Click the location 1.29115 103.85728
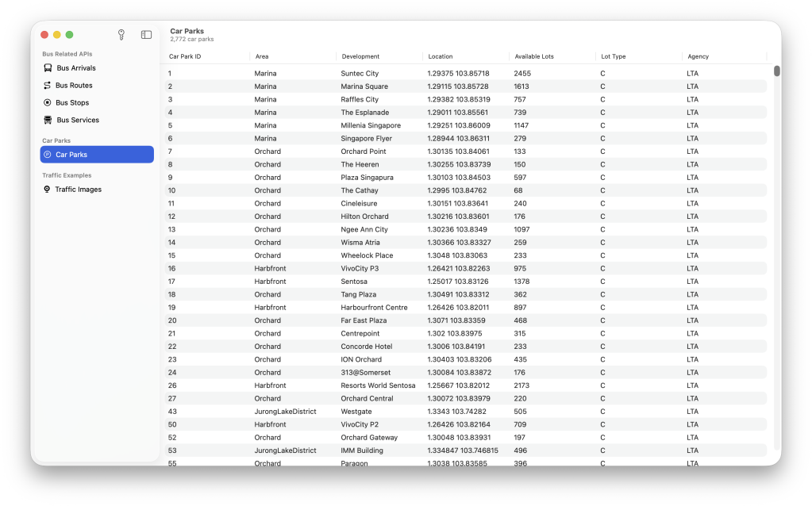This screenshot has height=506, width=812. (x=458, y=86)
